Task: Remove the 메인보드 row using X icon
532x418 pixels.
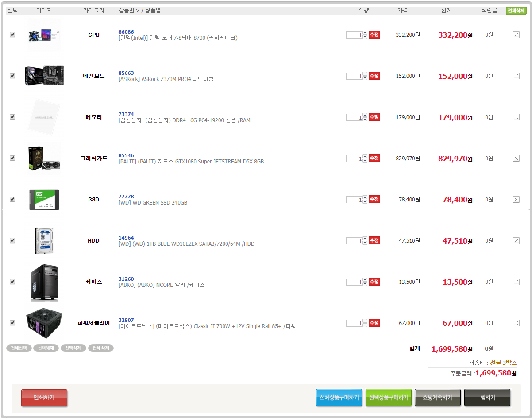Action: pos(516,76)
